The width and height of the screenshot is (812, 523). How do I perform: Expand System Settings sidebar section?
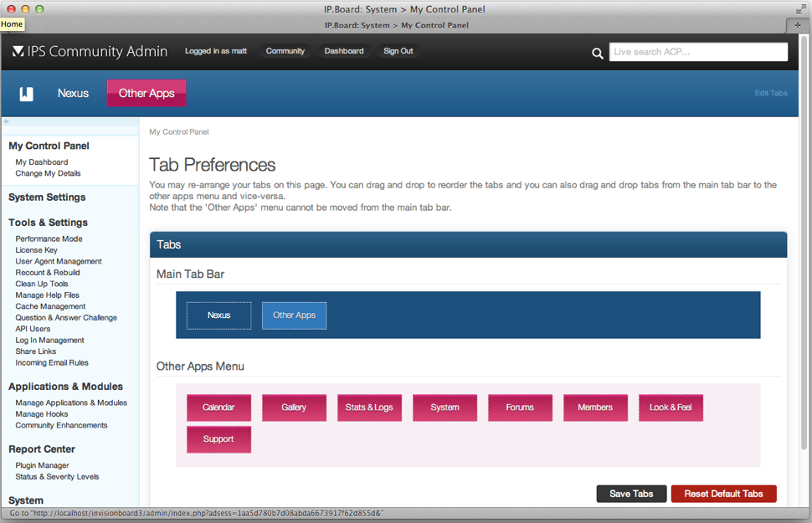47,197
